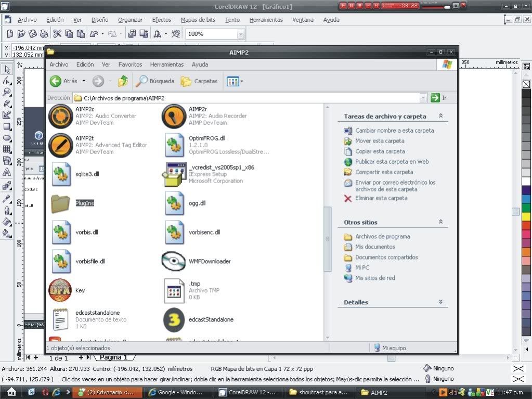Click the Stop button on mini player

(x=360, y=5)
